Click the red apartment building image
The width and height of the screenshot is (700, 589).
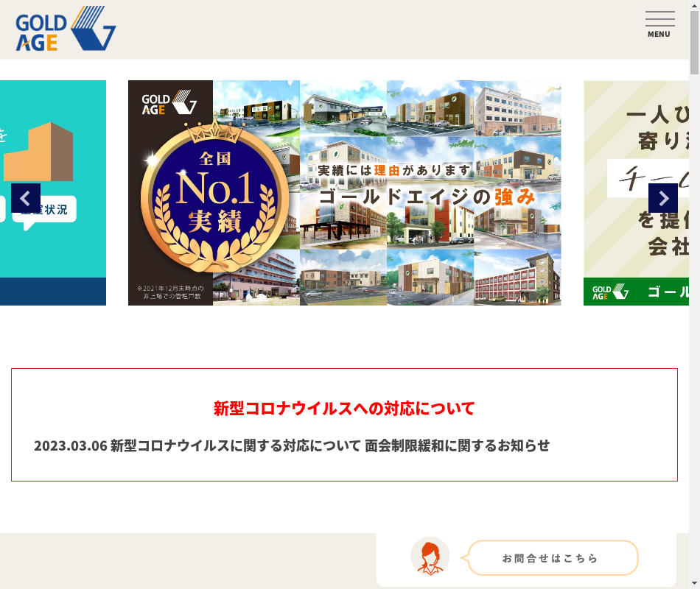(x=517, y=278)
